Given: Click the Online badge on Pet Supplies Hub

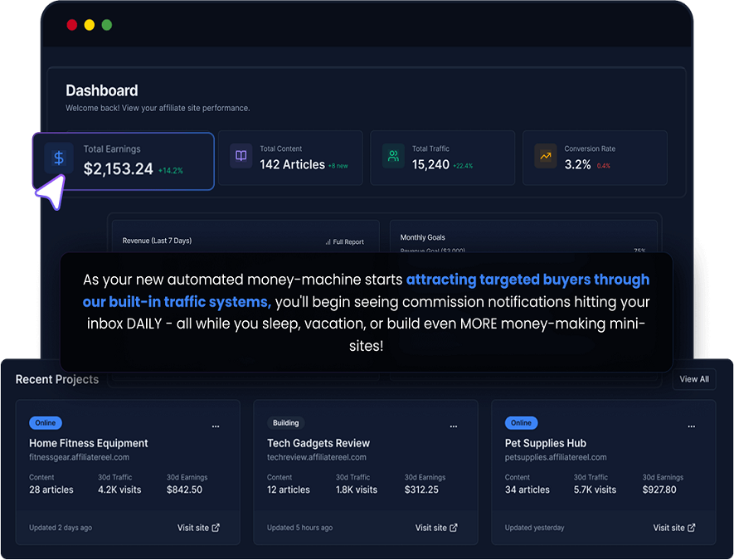Looking at the screenshot, I should 521,423.
